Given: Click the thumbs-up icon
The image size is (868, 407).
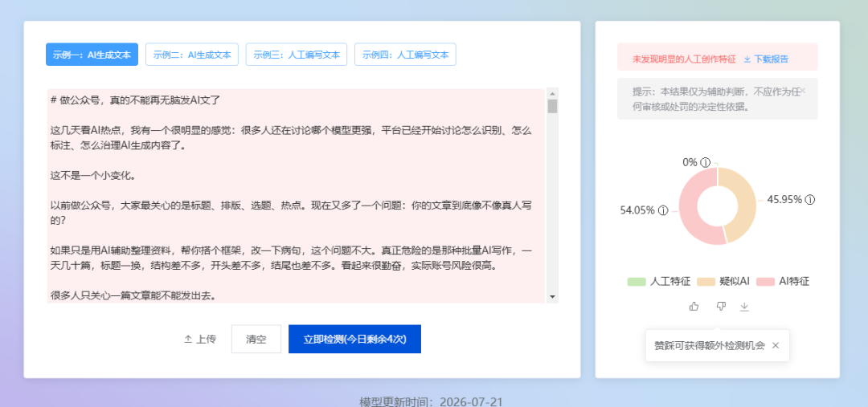Looking at the screenshot, I should pyautogui.click(x=694, y=307).
